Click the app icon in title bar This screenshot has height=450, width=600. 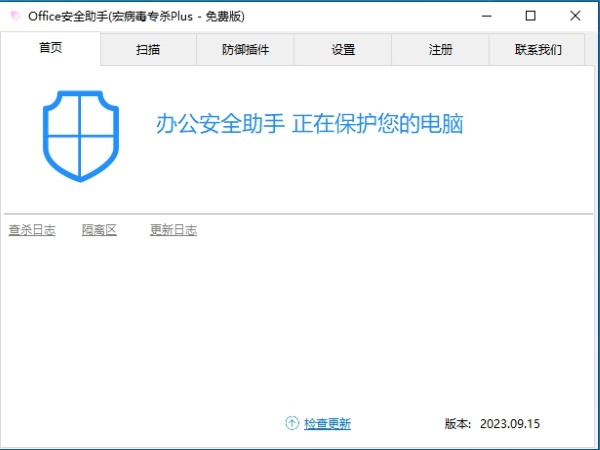(x=15, y=16)
